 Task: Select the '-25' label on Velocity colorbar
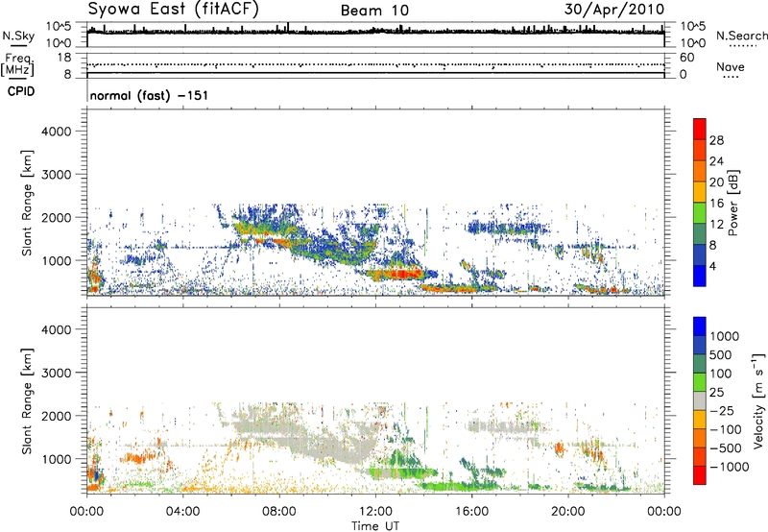[x=723, y=411]
